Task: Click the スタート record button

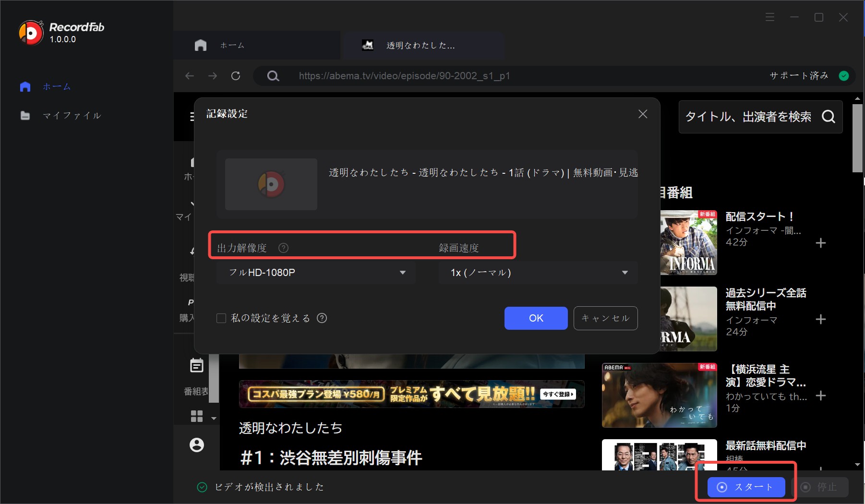Action: tap(746, 487)
